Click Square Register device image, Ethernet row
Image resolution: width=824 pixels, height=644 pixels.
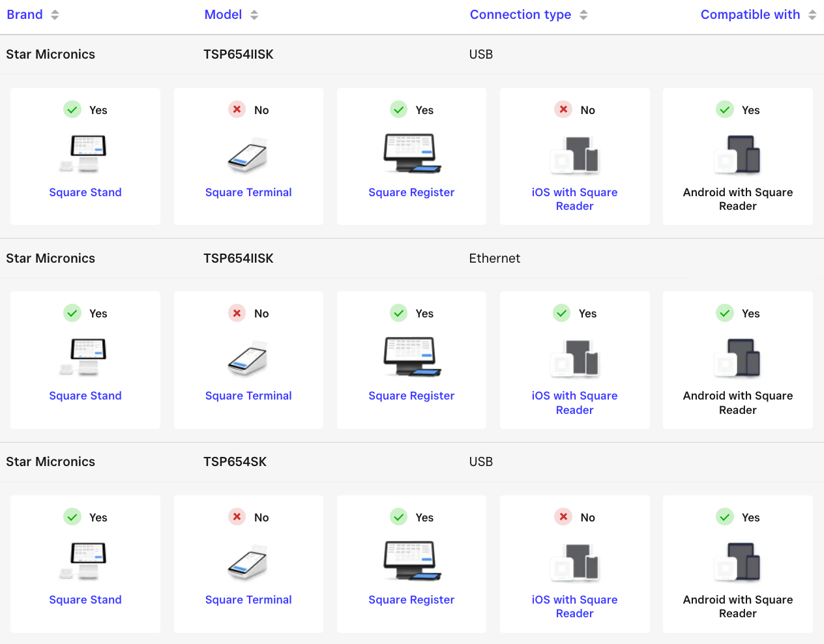[412, 357]
